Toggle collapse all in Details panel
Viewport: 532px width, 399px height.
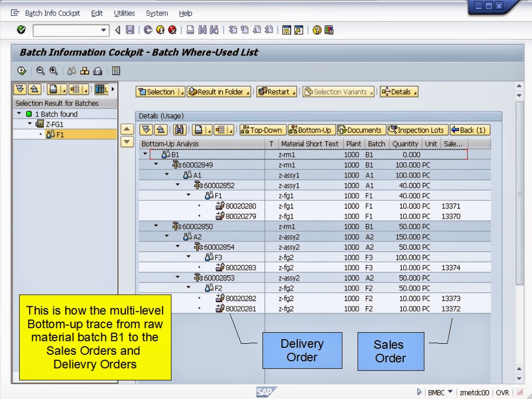pyautogui.click(x=161, y=130)
